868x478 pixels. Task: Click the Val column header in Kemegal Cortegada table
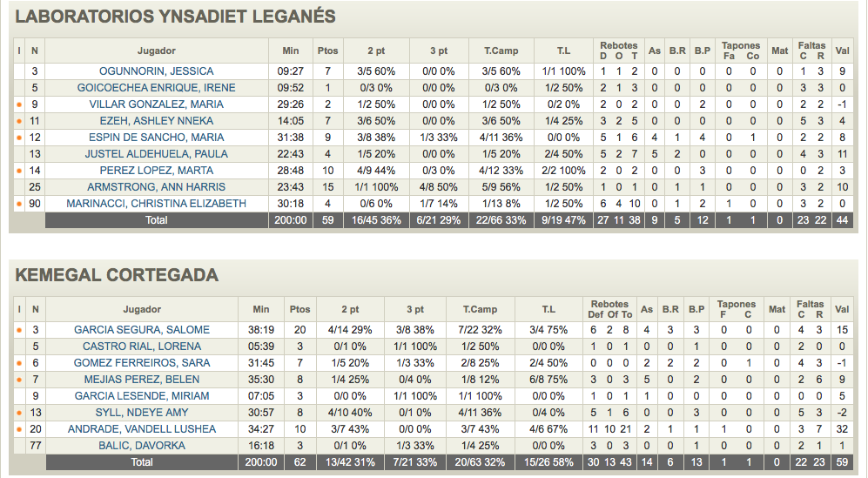(841, 309)
